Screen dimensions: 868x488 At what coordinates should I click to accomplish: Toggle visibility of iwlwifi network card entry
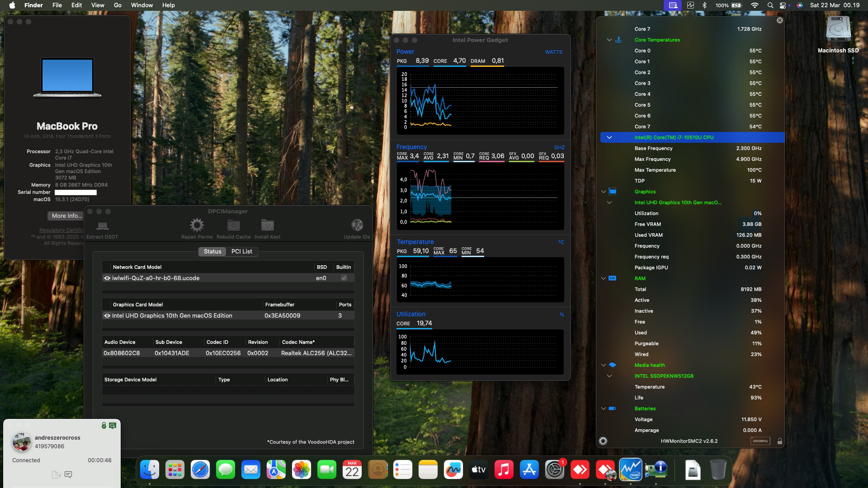click(x=107, y=278)
